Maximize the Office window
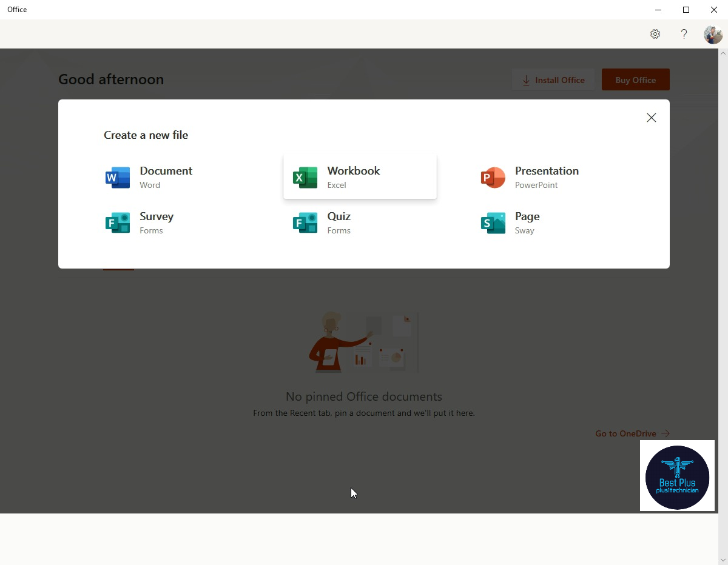728x565 pixels. coord(686,10)
